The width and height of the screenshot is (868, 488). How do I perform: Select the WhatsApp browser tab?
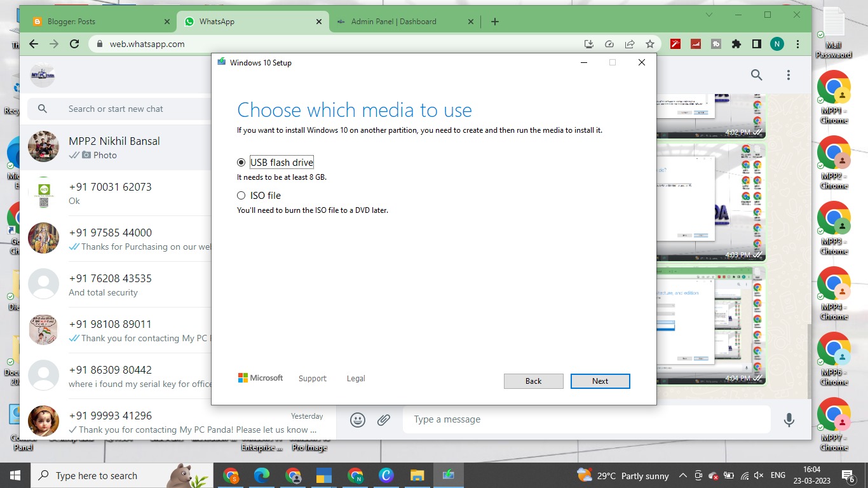click(x=253, y=22)
